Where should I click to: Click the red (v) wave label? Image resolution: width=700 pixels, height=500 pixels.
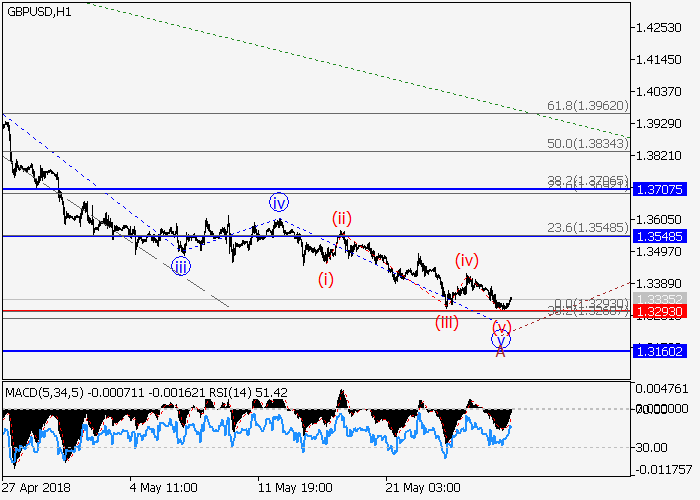pos(501,327)
